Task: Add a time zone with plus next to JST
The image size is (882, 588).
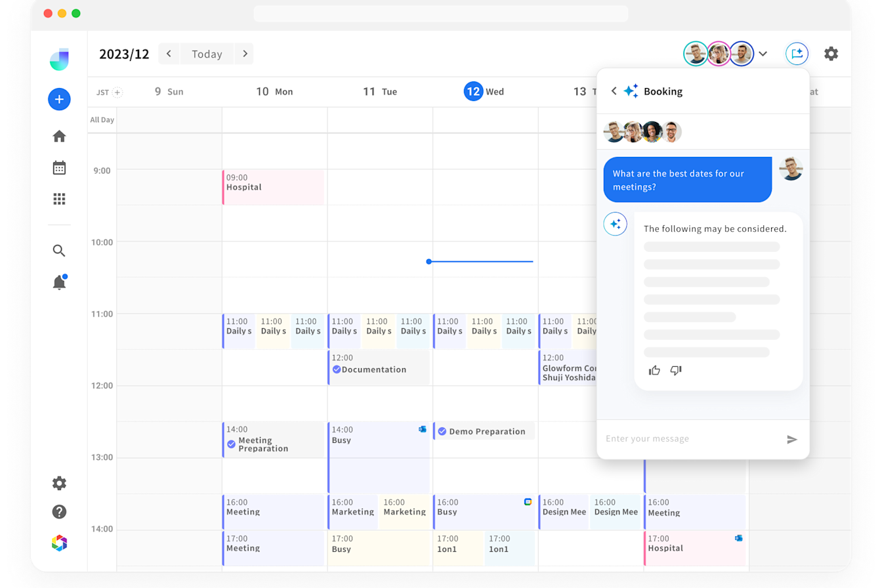Action: click(117, 92)
